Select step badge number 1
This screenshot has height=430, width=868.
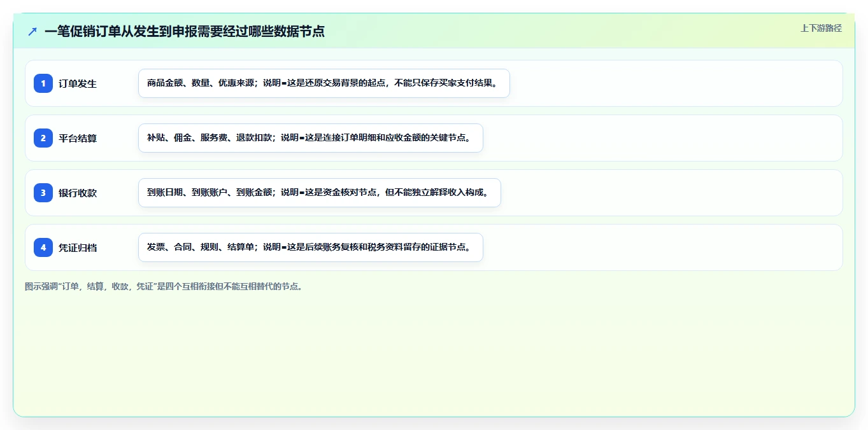(x=43, y=83)
